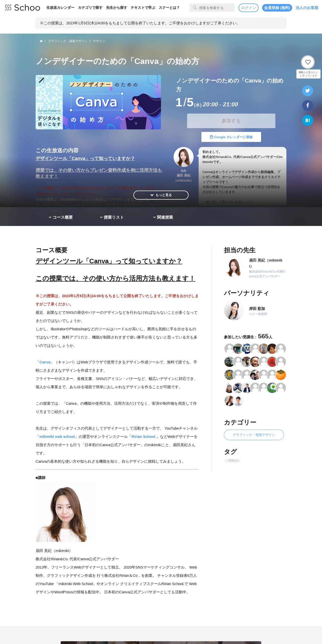Screen dimensions: 322x644
Task: Open the 扇田 美紀（mikimiki）teacher name in sidebar
Action: click(266, 263)
